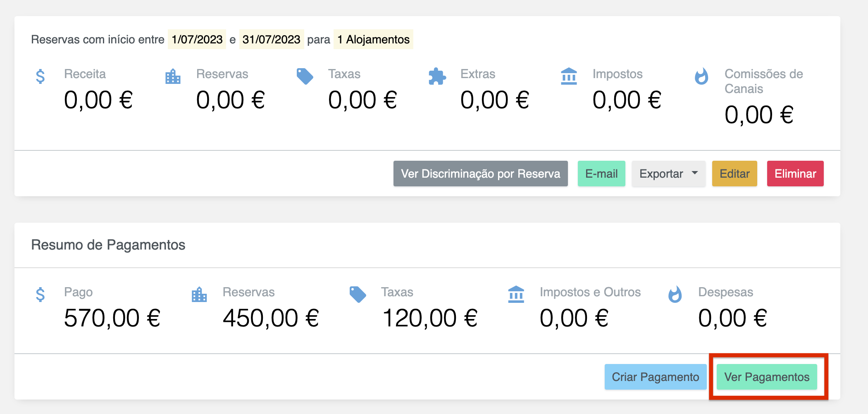This screenshot has width=868, height=414.
Task: Open the Exportar dropdown menu
Action: [x=668, y=174]
